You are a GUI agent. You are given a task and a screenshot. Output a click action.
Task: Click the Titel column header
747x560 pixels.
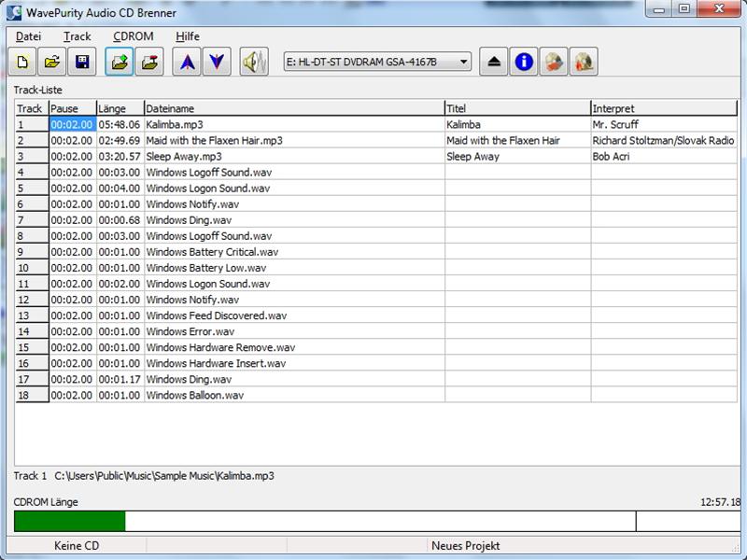(518, 108)
